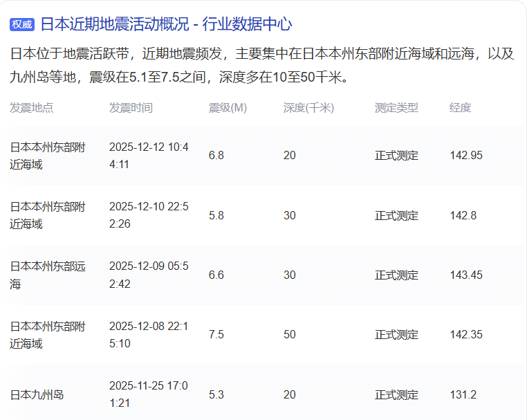Viewport: 527px width, 420px height.
Task: Click the 日本本州东部远海 location cell
Action: point(47,275)
